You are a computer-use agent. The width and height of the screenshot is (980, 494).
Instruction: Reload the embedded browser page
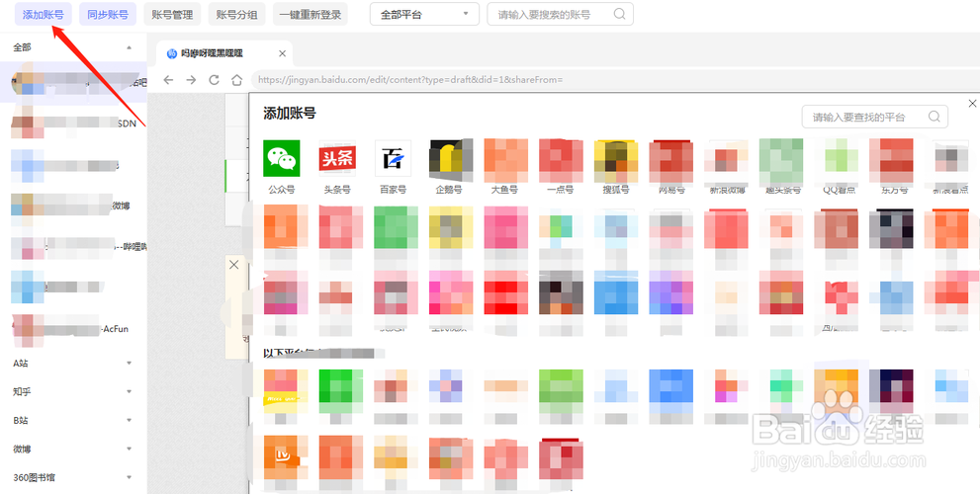(214, 80)
